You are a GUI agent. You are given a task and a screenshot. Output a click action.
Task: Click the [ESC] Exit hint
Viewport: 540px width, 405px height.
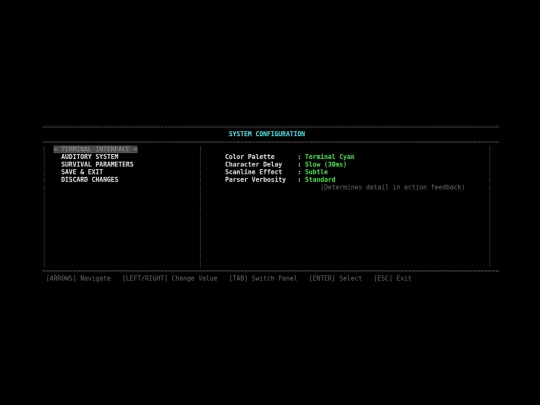click(x=393, y=278)
